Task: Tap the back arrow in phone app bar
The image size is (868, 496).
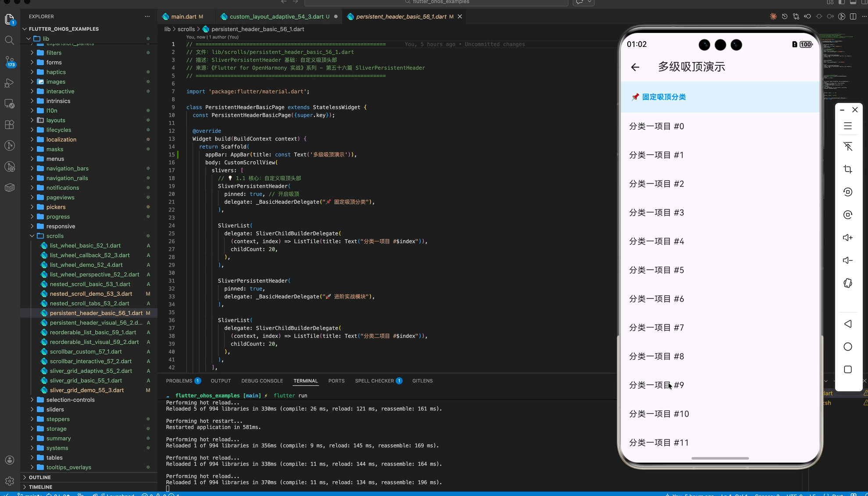Action: [x=635, y=67]
